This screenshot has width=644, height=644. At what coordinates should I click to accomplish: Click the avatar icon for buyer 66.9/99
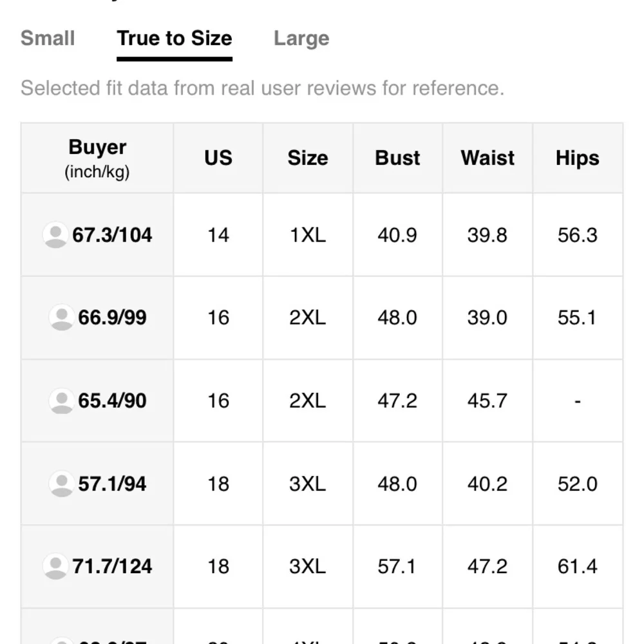point(62,317)
